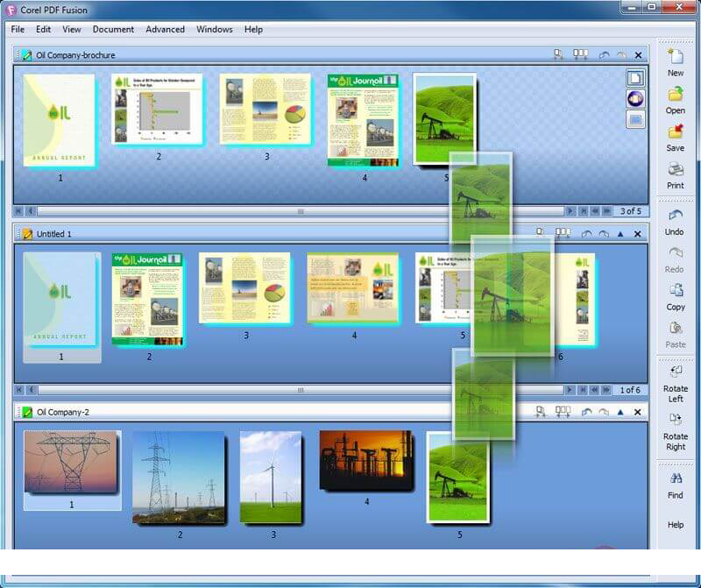The width and height of the screenshot is (701, 588).
Task: Print the document using the Print icon
Action: 675,171
